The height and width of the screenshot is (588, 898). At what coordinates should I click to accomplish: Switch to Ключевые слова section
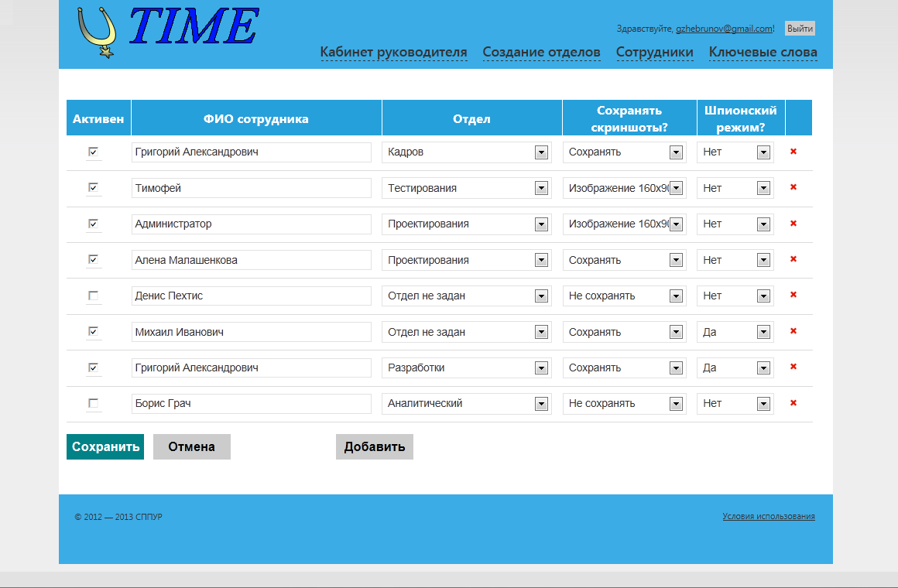pyautogui.click(x=763, y=53)
